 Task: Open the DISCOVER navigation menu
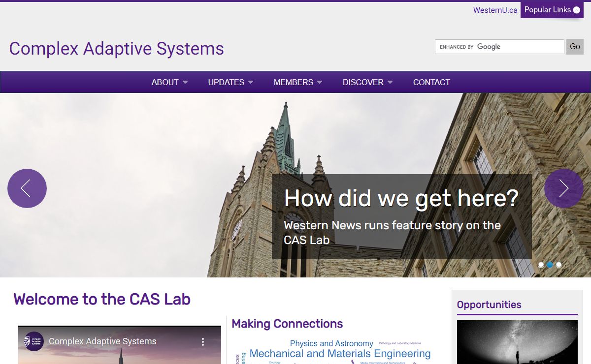coord(367,82)
